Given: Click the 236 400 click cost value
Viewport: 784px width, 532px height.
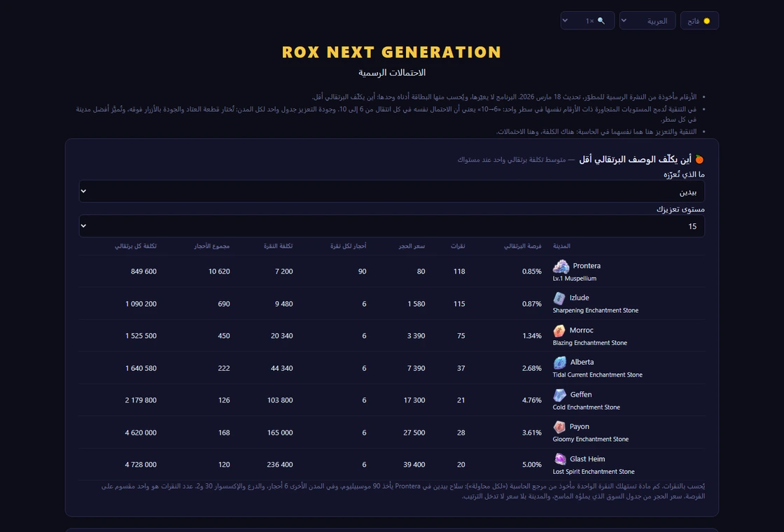Looking at the screenshot, I should (280, 465).
